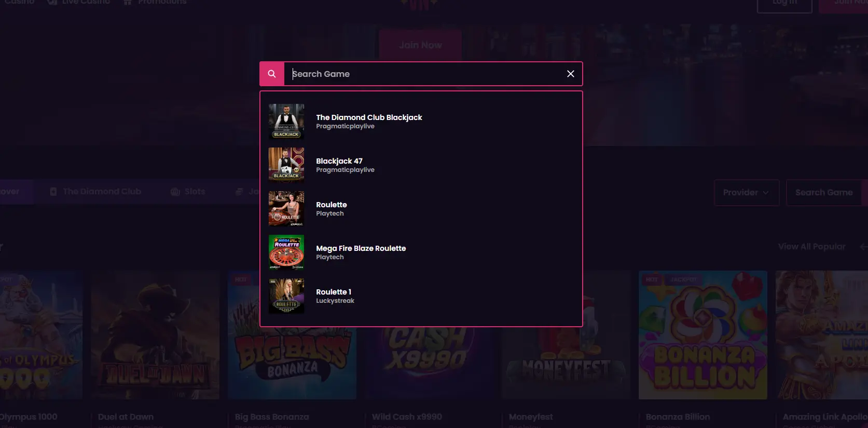Viewport: 868px width, 428px height.
Task: Click the Slots tab icon
Action: (175, 192)
